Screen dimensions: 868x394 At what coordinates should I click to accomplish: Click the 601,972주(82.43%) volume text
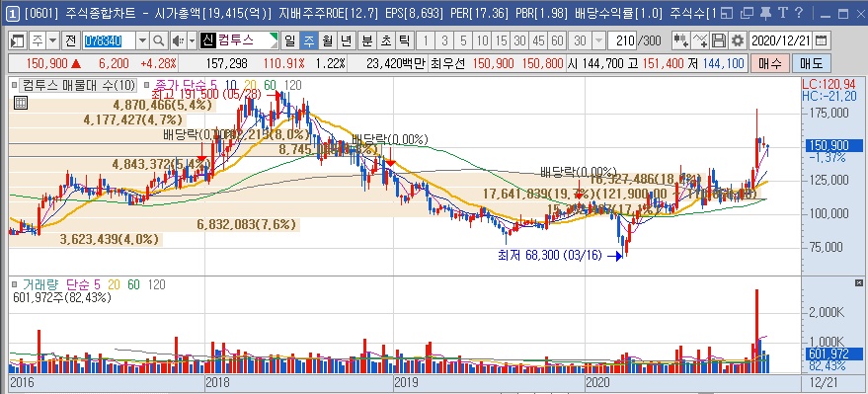(x=61, y=297)
